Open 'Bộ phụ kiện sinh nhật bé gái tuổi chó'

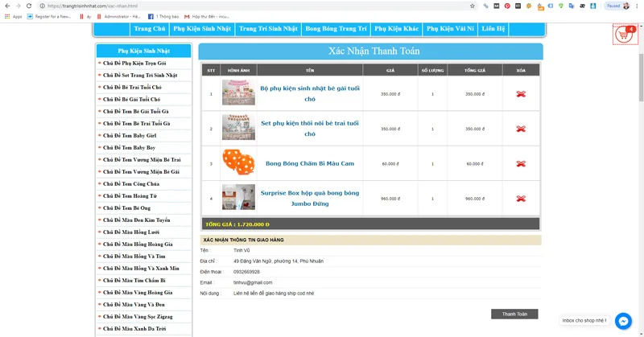pyautogui.click(x=310, y=93)
